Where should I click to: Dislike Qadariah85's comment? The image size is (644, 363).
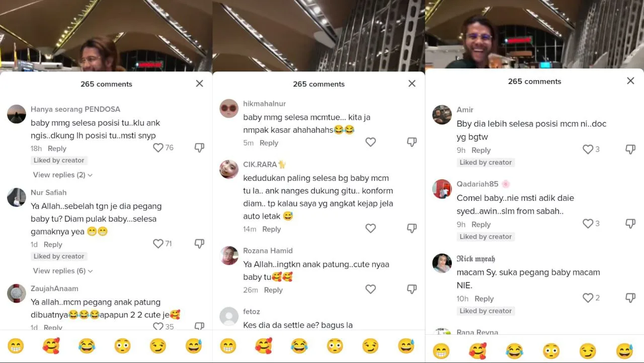(630, 224)
